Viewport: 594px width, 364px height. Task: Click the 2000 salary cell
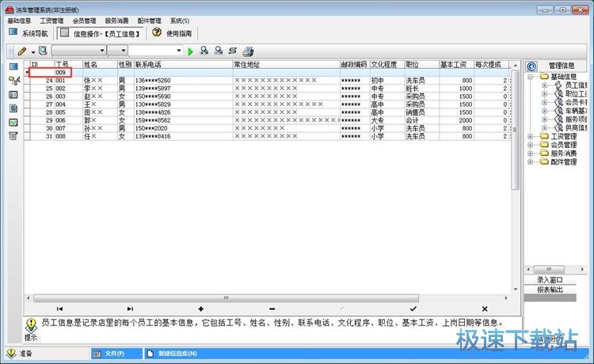point(456,120)
